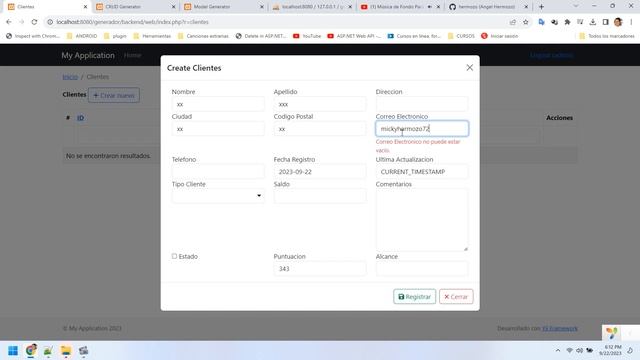Click the Saldo input field
The image size is (640, 360).
pyautogui.click(x=320, y=196)
